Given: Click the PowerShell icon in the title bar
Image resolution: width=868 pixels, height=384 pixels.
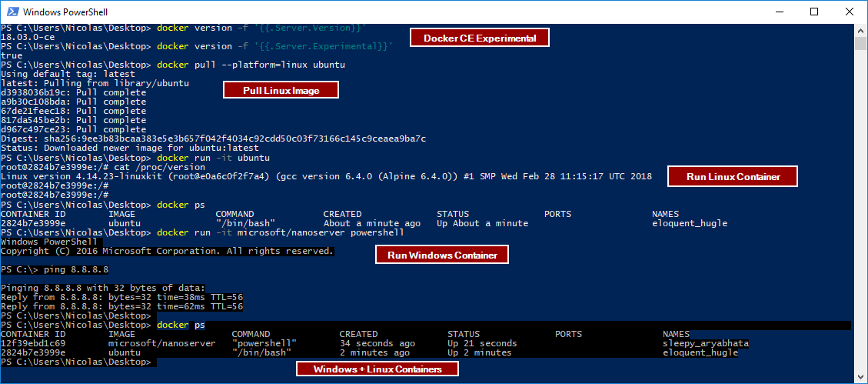Looking at the screenshot, I should coord(13,12).
